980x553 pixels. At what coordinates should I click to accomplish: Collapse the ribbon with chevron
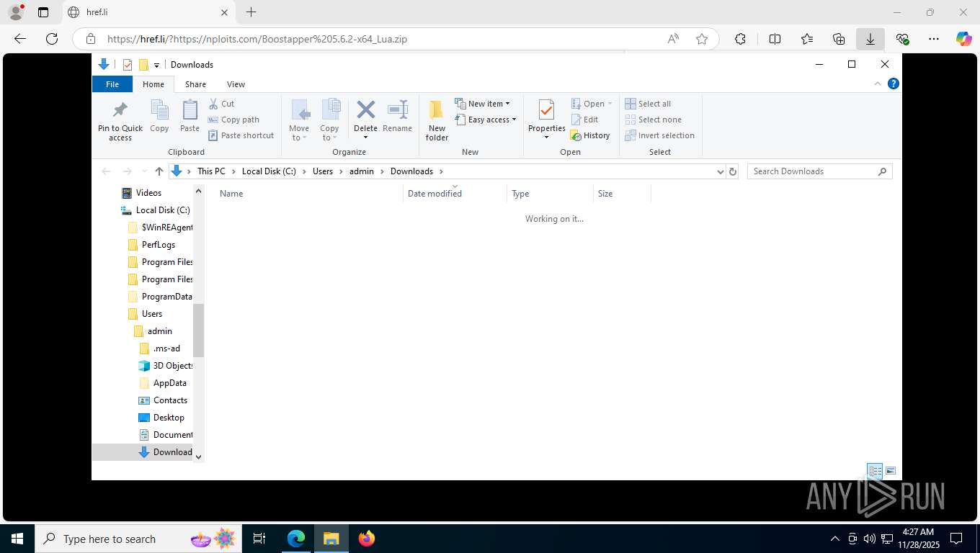[878, 84]
